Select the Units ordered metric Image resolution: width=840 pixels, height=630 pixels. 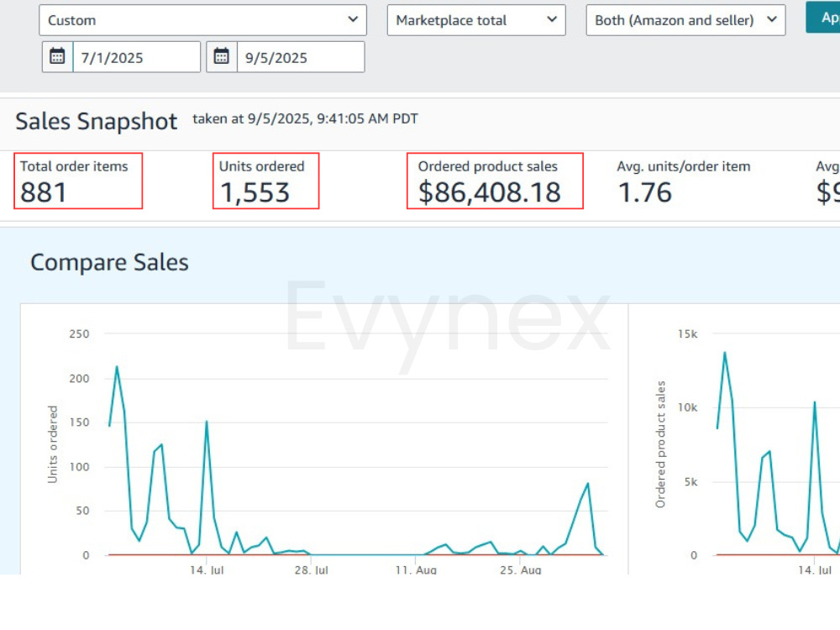click(265, 181)
